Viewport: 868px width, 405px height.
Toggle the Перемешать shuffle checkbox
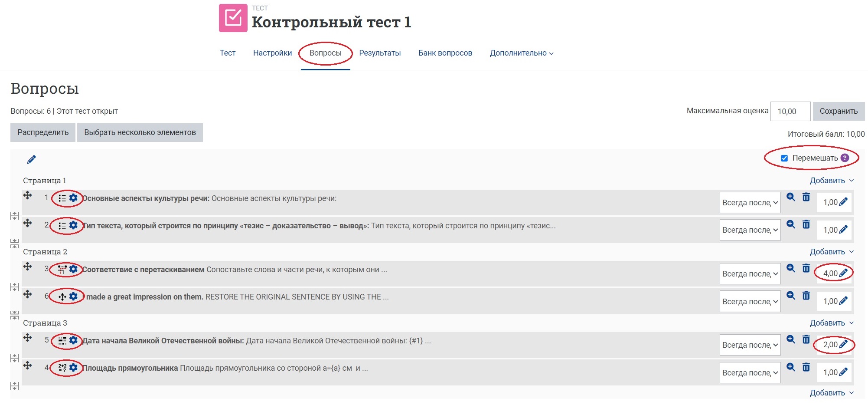[784, 158]
